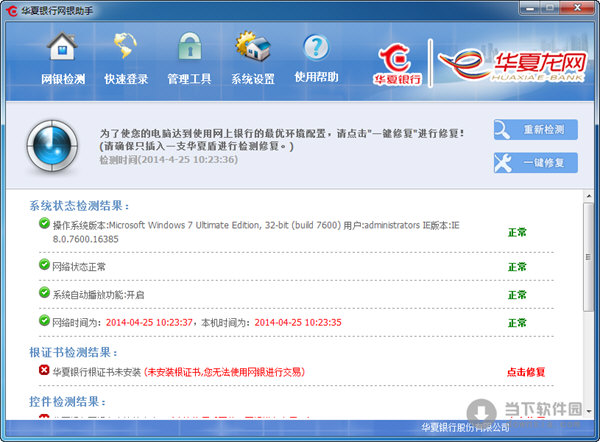Click the green check beside 网络时间为

pyautogui.click(x=44, y=320)
